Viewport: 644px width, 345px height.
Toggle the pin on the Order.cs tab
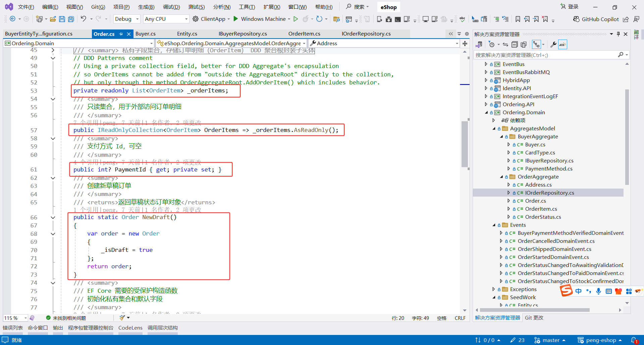pyautogui.click(x=121, y=34)
